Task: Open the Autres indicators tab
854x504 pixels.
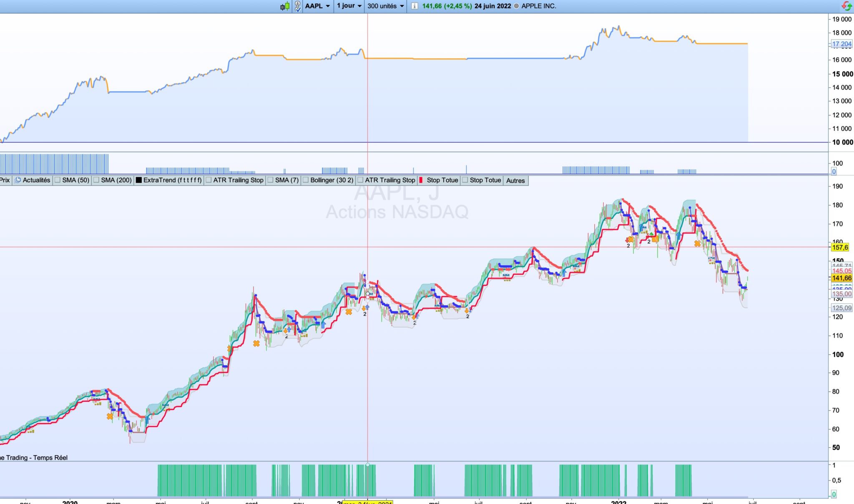Action: click(x=515, y=181)
